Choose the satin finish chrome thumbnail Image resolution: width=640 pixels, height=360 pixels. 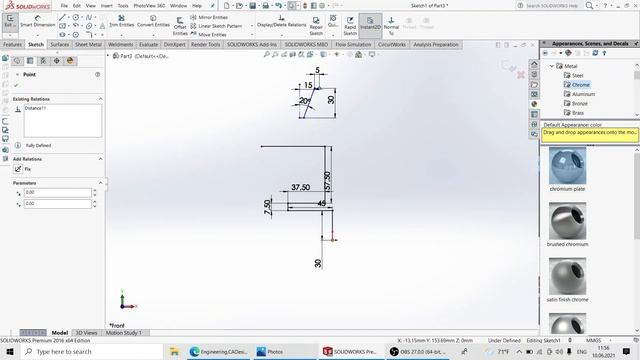(567, 276)
